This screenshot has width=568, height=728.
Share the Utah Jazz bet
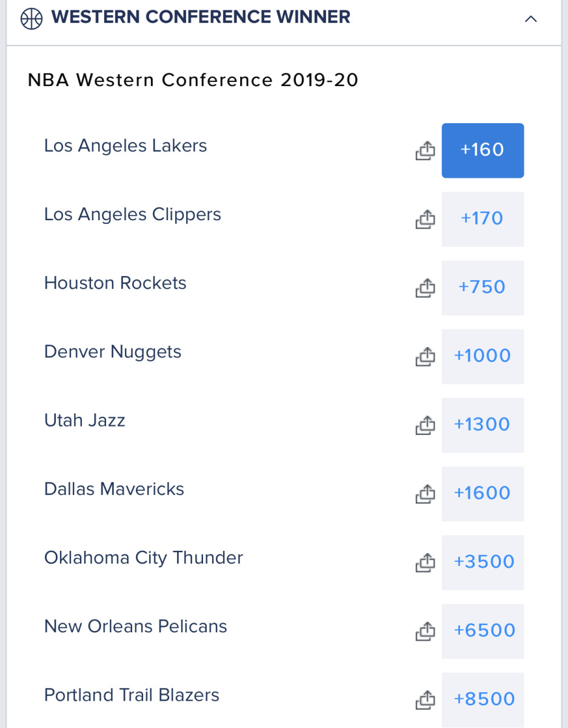tap(425, 425)
